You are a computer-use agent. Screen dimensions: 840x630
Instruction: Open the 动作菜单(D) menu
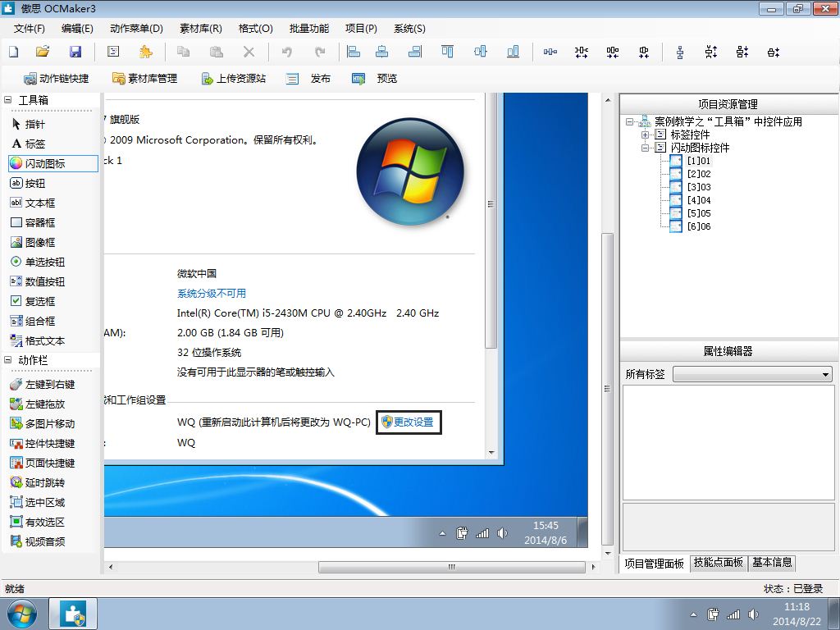click(x=136, y=29)
